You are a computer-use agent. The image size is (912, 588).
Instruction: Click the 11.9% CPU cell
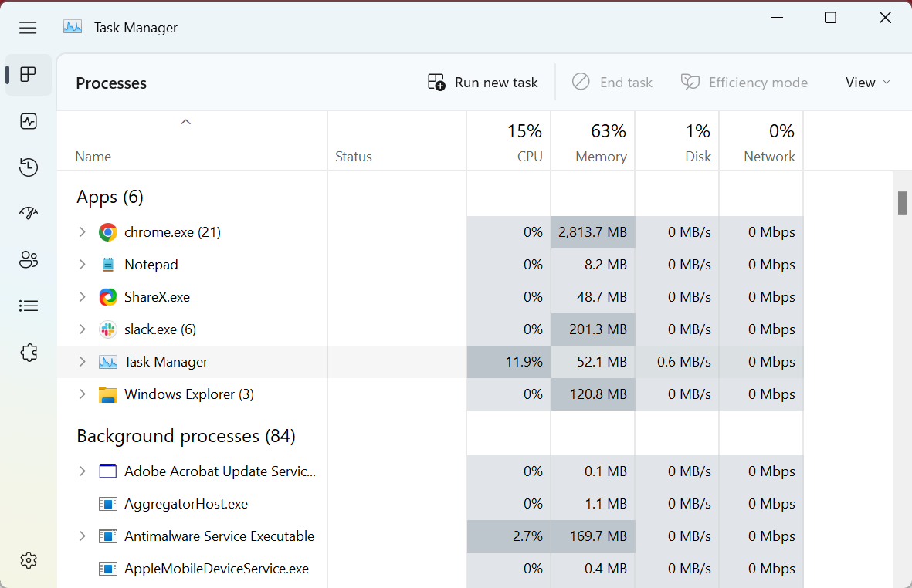coord(509,362)
